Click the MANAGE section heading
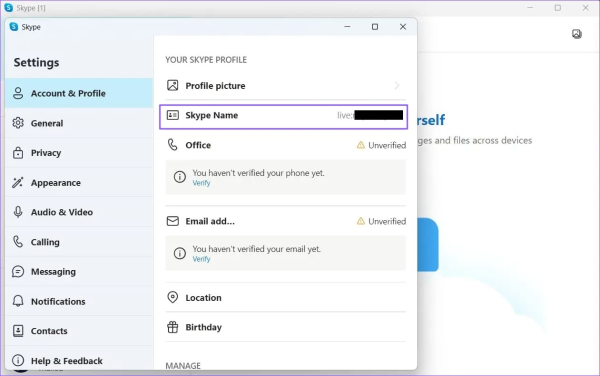600x376 pixels. [x=183, y=366]
